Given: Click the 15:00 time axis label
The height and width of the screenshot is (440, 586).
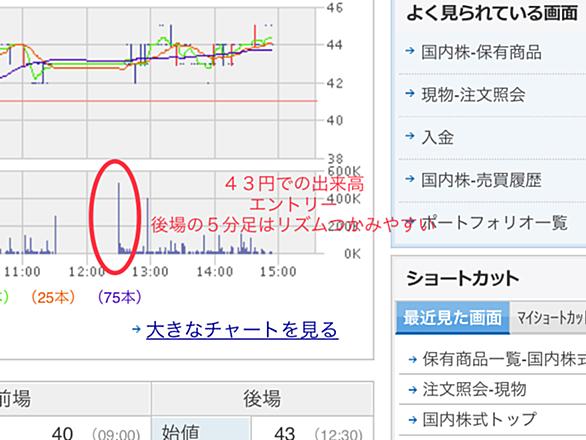Looking at the screenshot, I should (x=278, y=272).
